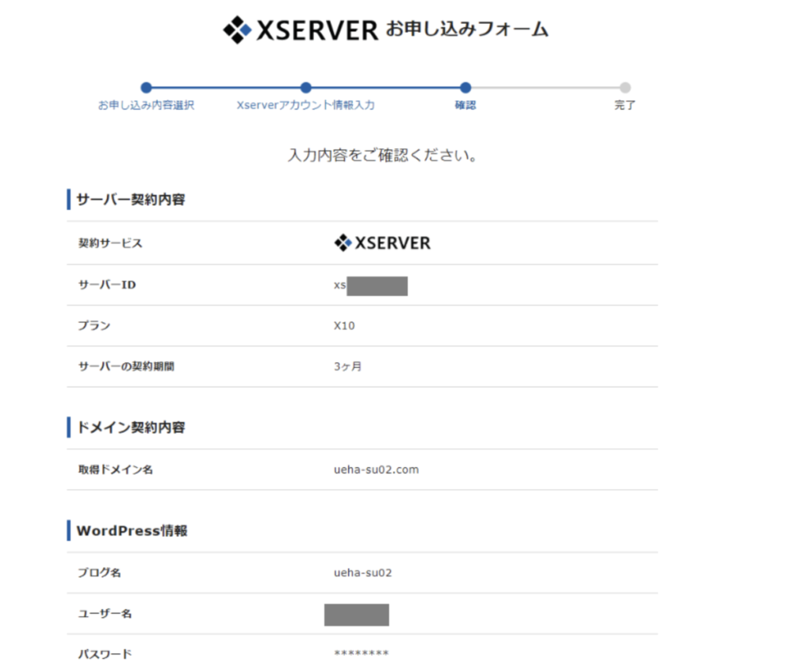Viewport: 812px width, 670px height.
Task: Click the パスワード label
Action: pos(105,654)
